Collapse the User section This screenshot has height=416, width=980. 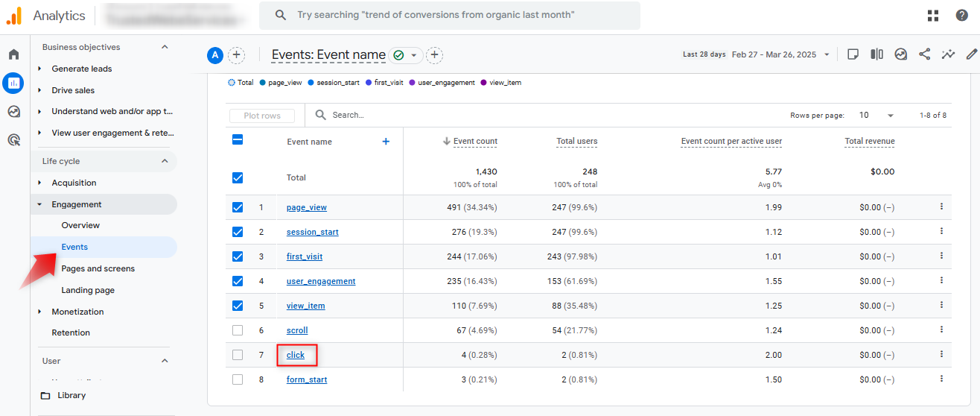[x=165, y=361]
